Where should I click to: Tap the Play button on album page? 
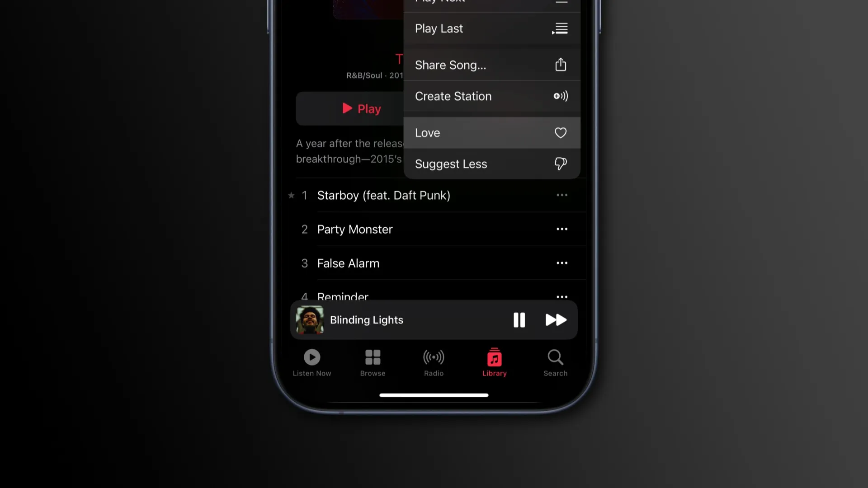(x=360, y=108)
